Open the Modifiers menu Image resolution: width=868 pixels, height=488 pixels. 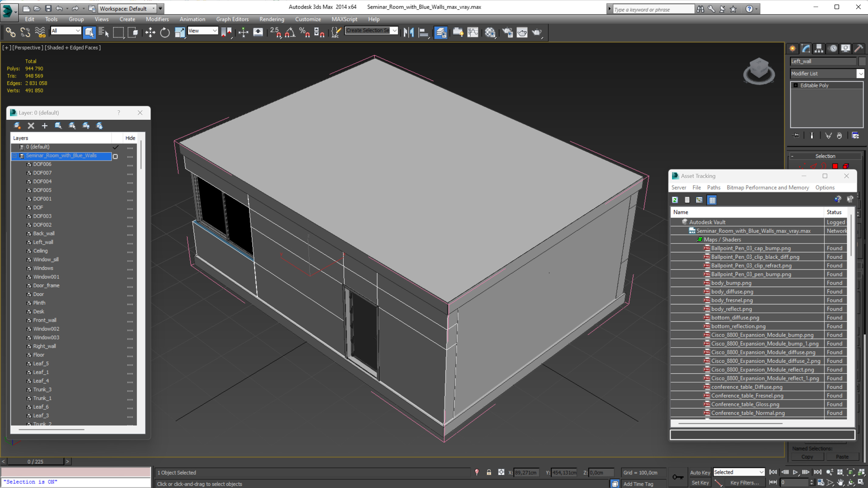click(157, 19)
